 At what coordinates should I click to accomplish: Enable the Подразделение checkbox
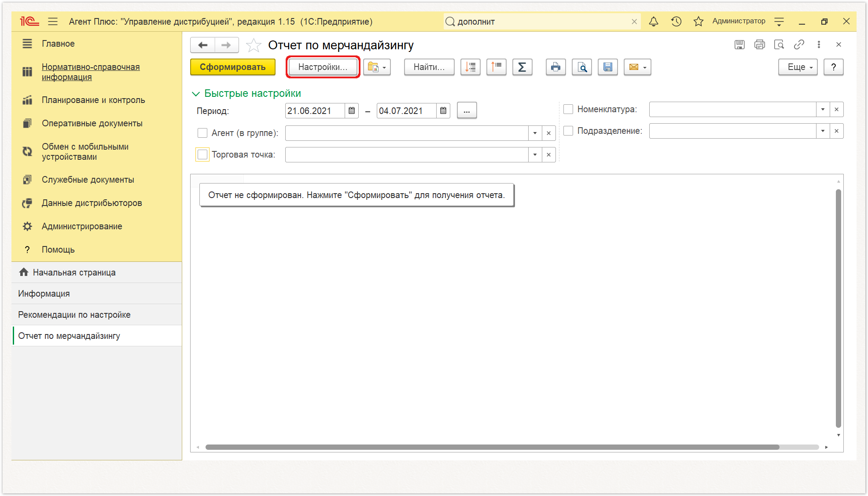coord(568,131)
